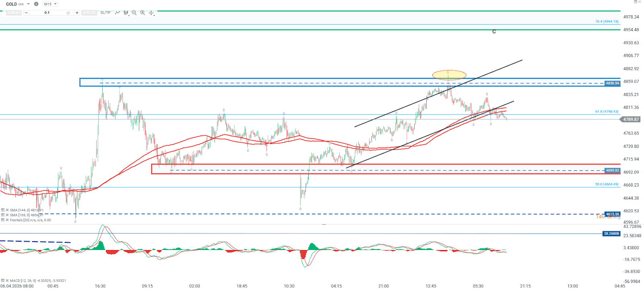
Task: Decrease trade volume with minus button
Action: point(26,13)
